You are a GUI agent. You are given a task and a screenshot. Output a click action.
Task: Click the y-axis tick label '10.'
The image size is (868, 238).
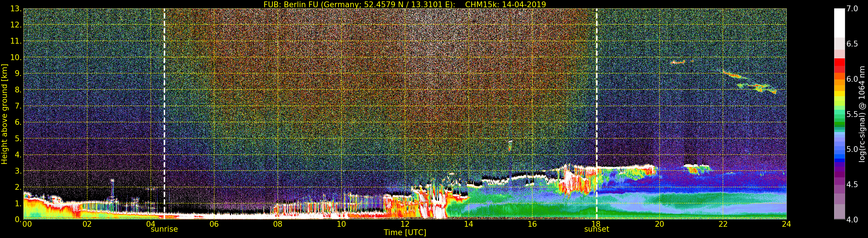[16, 57]
